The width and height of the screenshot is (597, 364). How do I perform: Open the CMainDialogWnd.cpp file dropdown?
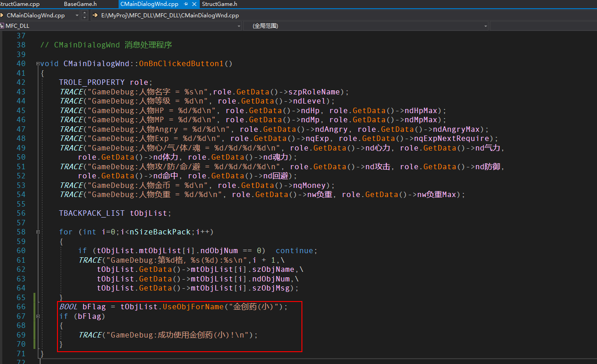pos(76,15)
